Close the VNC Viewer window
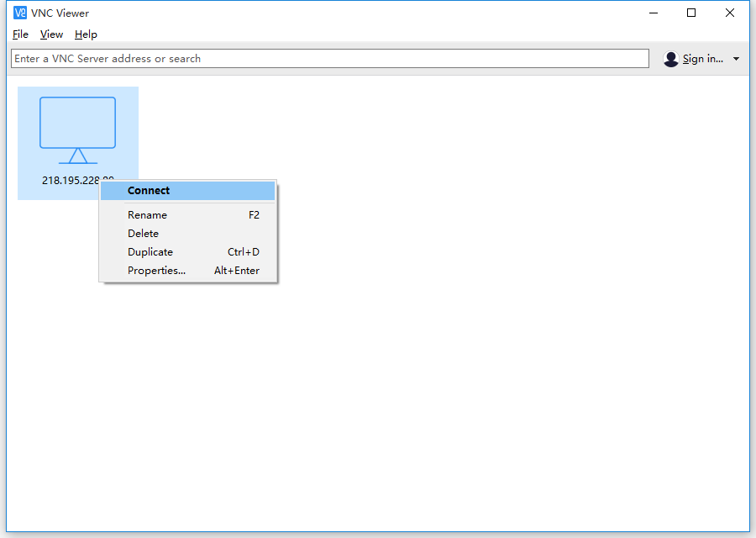 [x=729, y=13]
